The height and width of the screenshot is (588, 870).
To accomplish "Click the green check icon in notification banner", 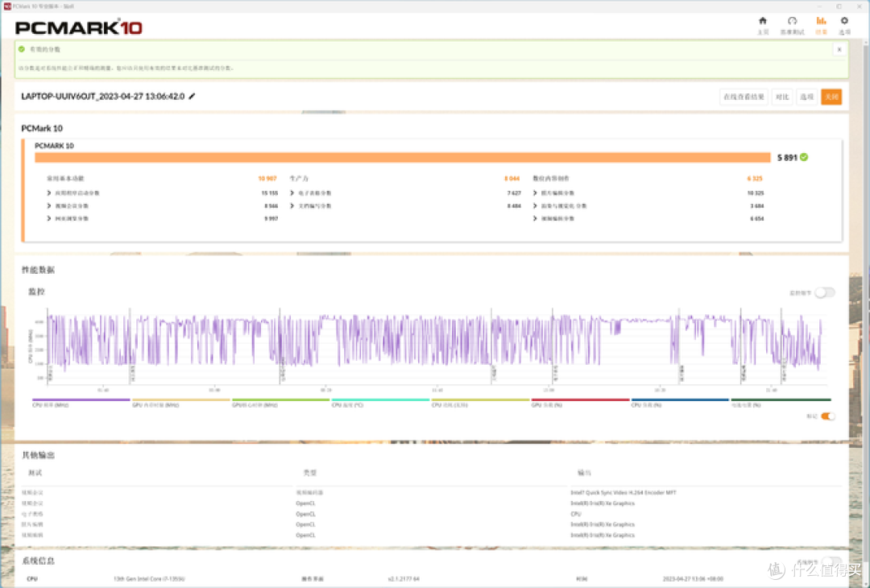I will 22,49.
